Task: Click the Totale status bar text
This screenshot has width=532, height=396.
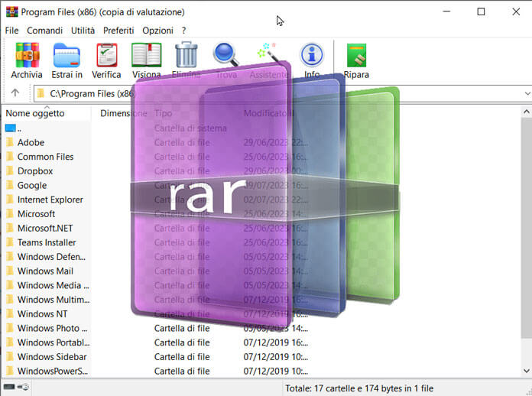Action: coord(359,388)
